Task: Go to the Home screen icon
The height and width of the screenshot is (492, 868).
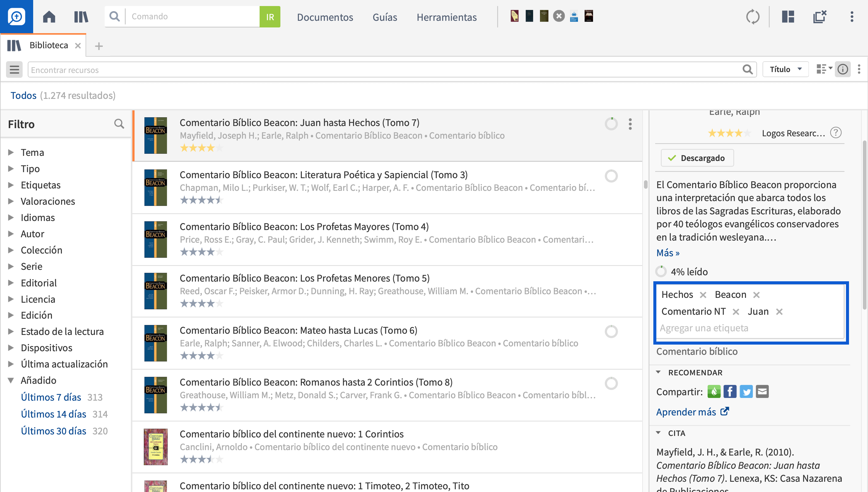Action: (49, 17)
